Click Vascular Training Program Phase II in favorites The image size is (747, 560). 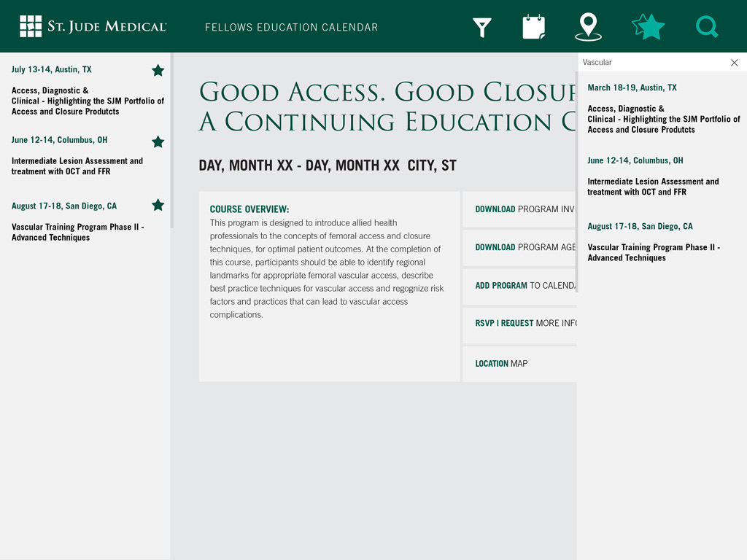(77, 233)
